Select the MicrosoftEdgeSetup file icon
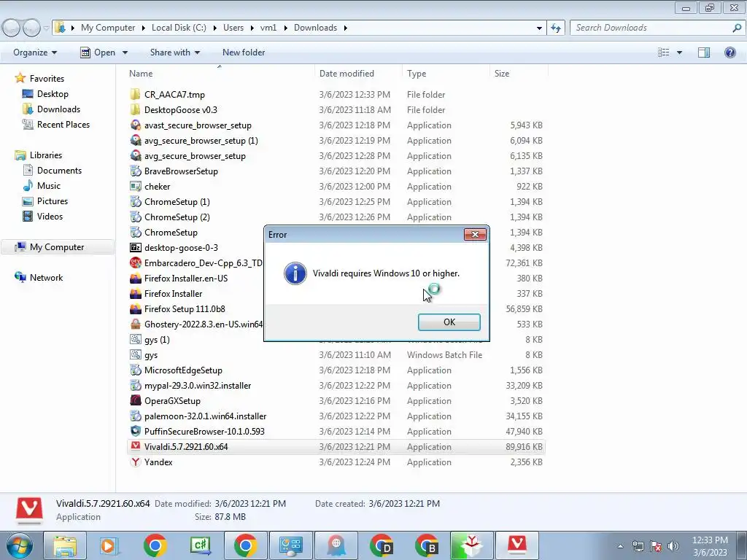This screenshot has width=747, height=560. pyautogui.click(x=136, y=370)
